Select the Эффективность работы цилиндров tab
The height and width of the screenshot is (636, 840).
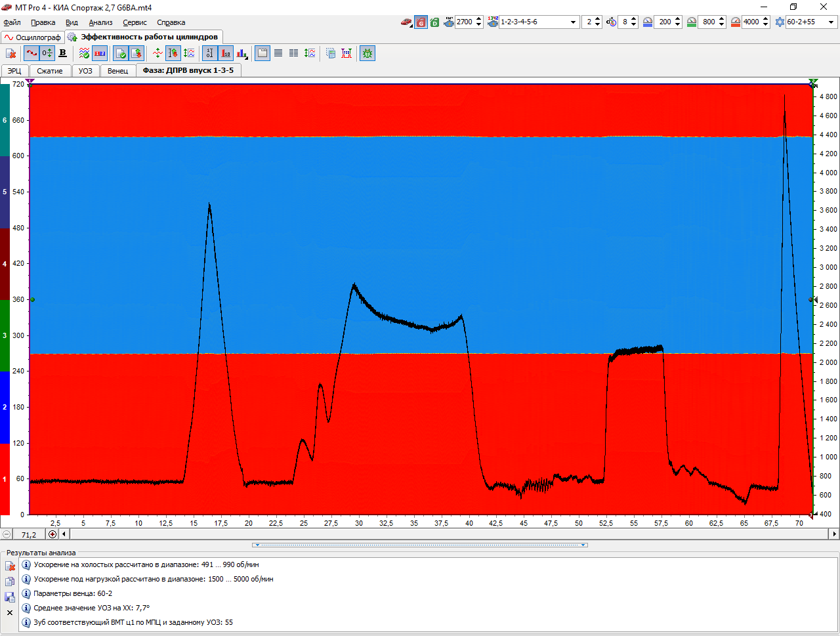(x=144, y=37)
